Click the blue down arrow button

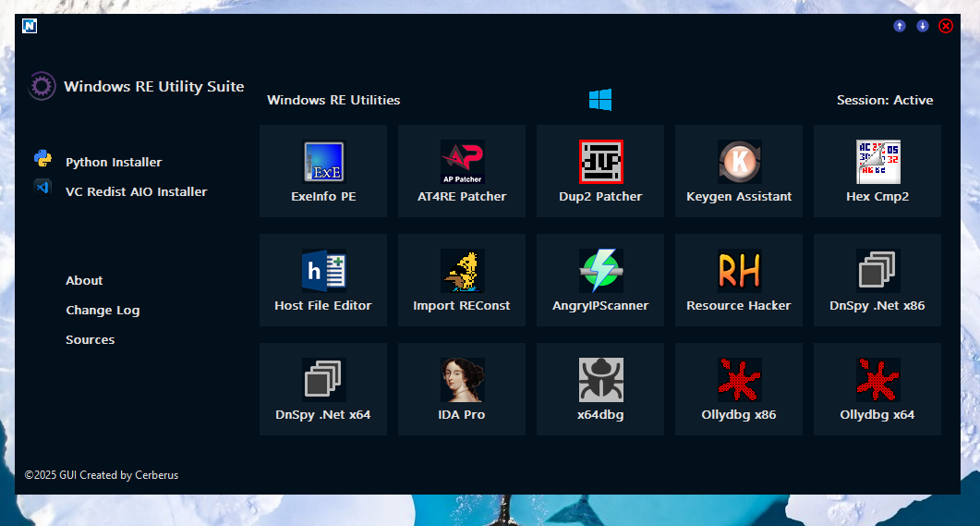point(923,26)
